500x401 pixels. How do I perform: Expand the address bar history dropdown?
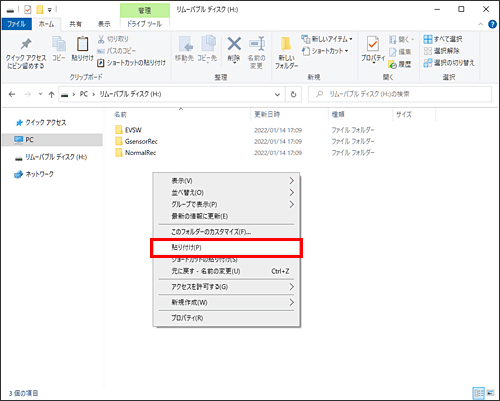pos(277,94)
